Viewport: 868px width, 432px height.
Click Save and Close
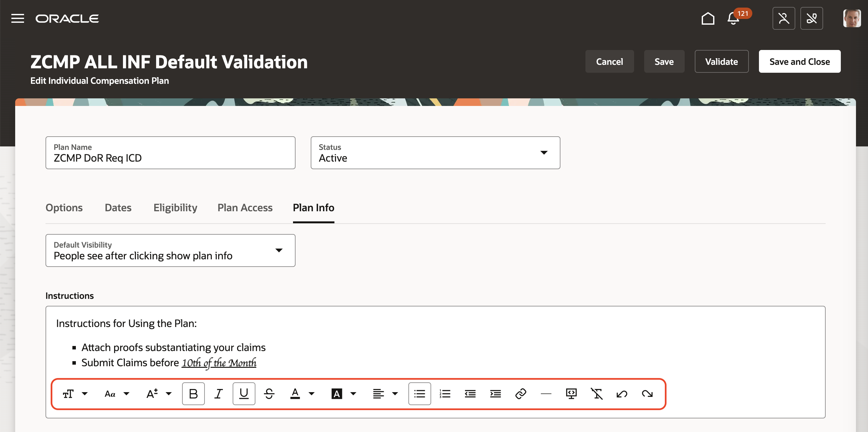799,61
